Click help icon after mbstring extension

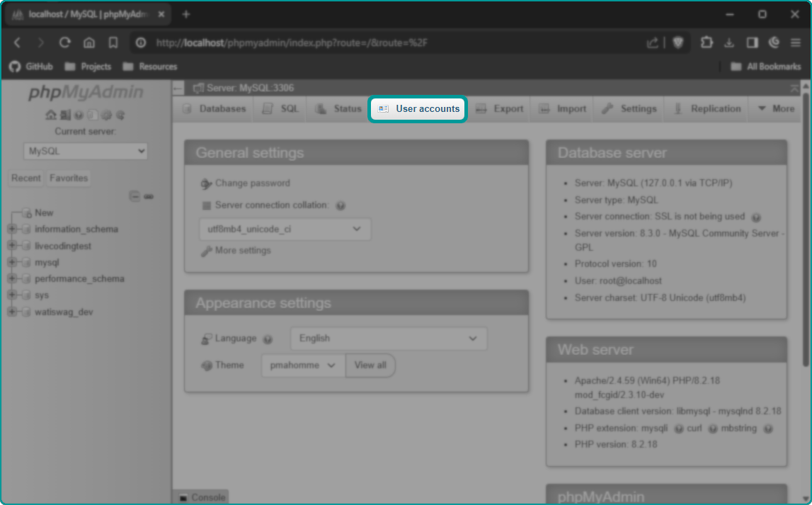coord(768,429)
